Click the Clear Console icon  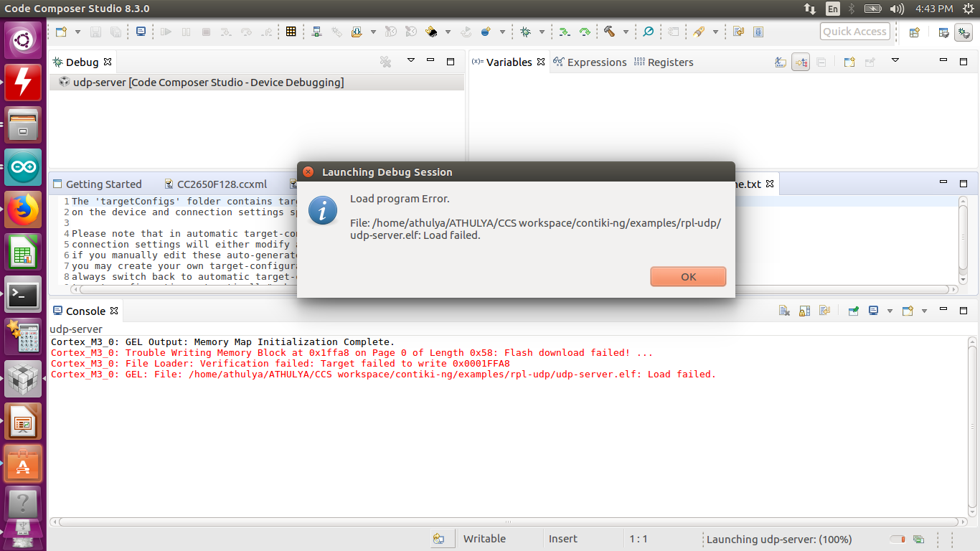pos(784,311)
